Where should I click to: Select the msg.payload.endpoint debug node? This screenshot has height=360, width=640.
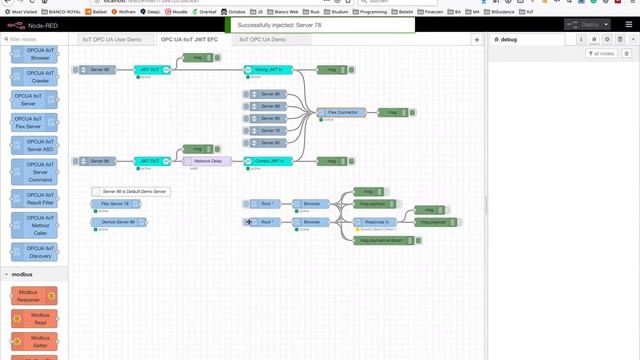[384, 240]
